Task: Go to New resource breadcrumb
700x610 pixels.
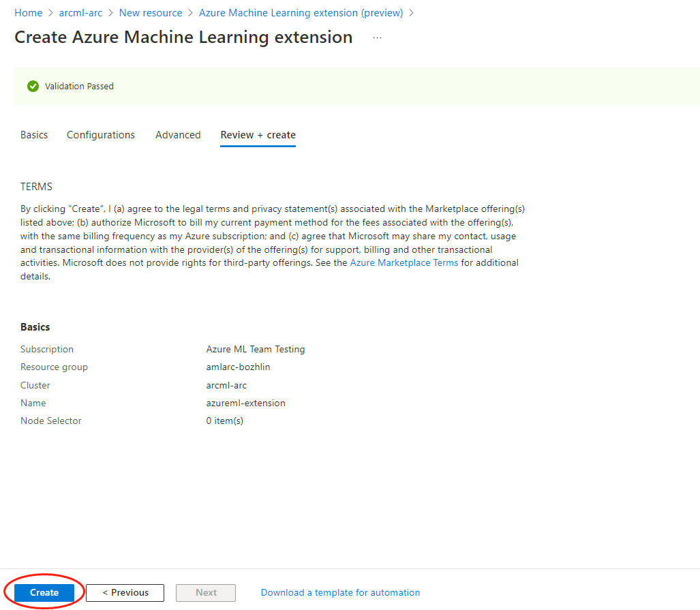Action: tap(151, 12)
